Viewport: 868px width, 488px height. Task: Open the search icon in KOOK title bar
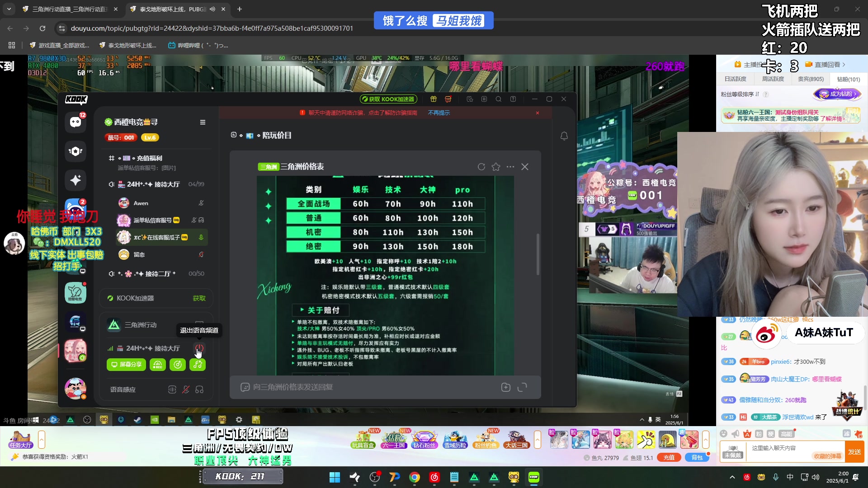tap(499, 99)
